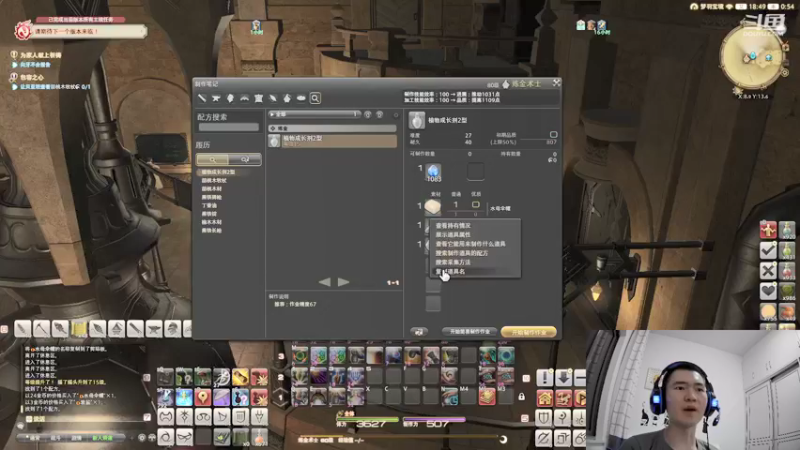Open the Carpenter saw tab in crafting log

[202, 98]
